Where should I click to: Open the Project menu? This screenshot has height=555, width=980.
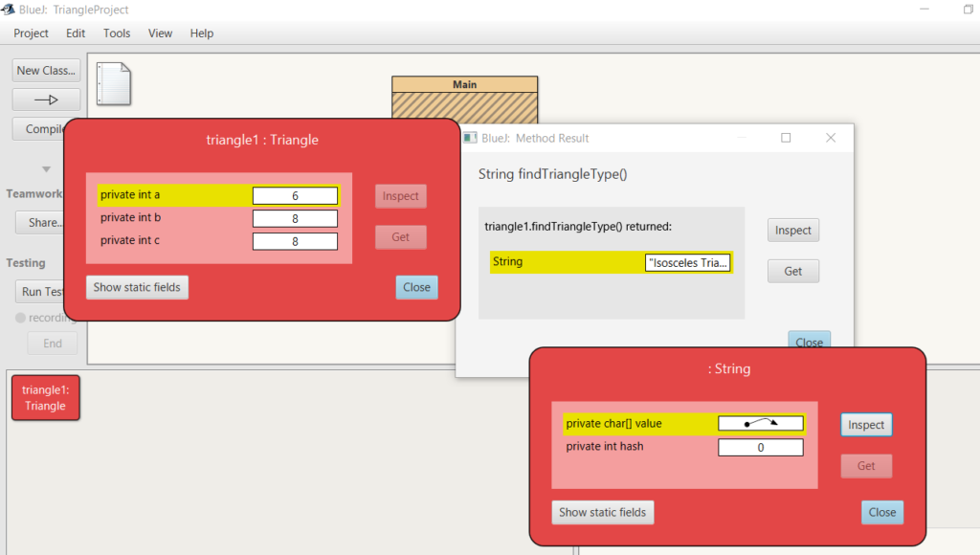pos(32,33)
